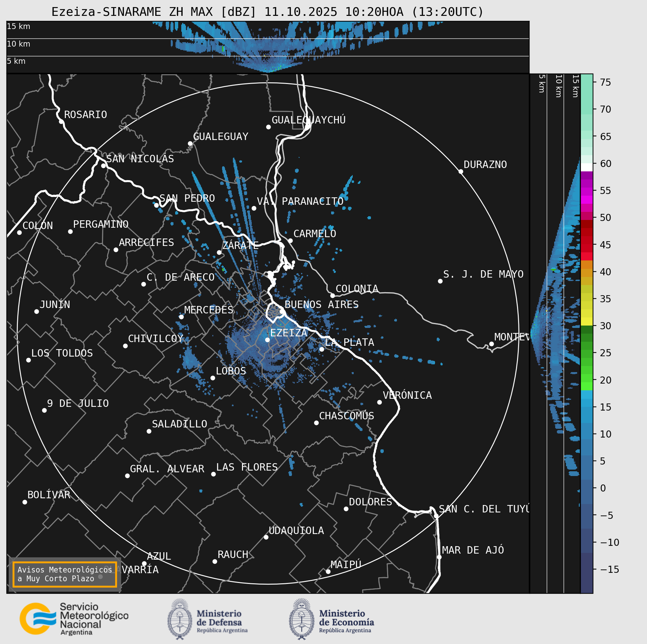Click the SALADILLO city dot
This screenshot has width=647, height=644.
pos(149,431)
